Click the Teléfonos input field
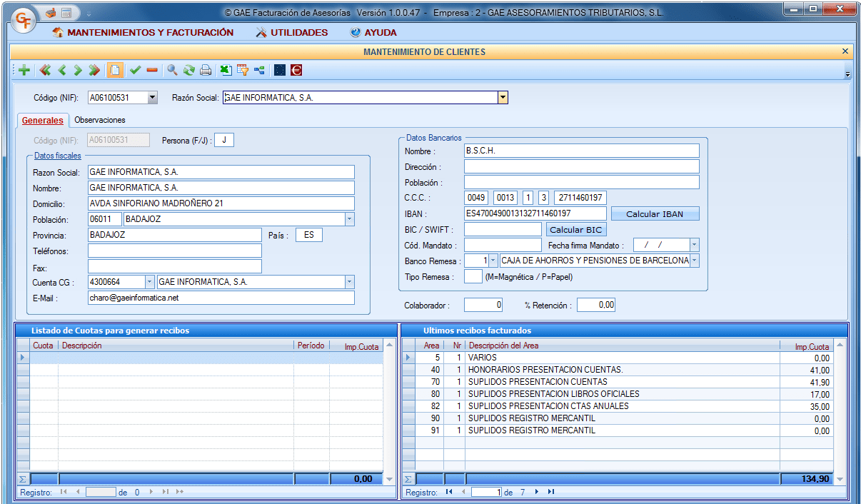Screen dimensions: 861x504 pos(175,251)
